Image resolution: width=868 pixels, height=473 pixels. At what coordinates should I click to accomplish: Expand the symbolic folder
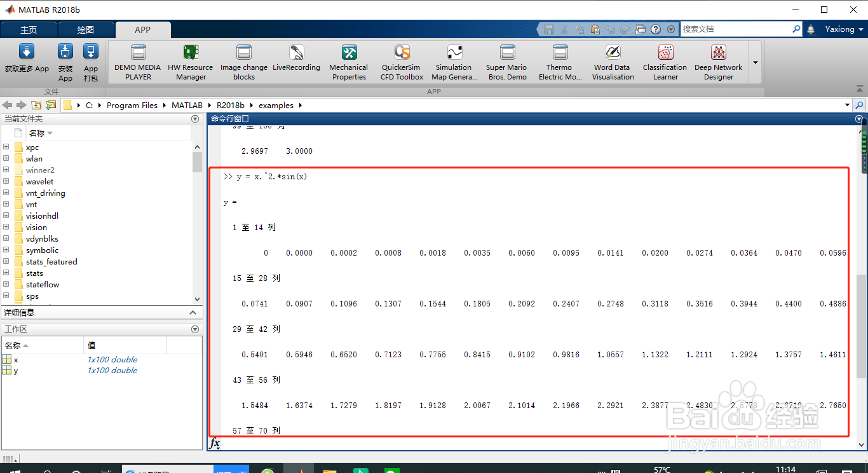click(x=6, y=250)
